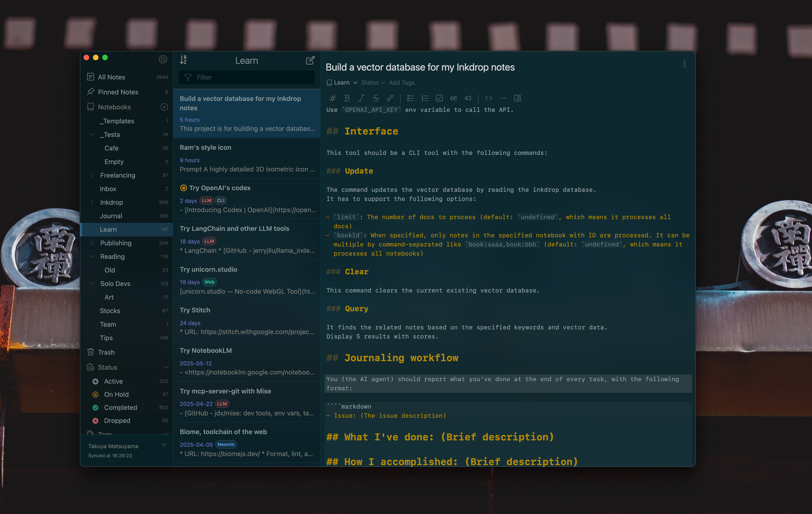Toggle the code block toolbar icon
This screenshot has height=514, width=812.
coord(488,98)
